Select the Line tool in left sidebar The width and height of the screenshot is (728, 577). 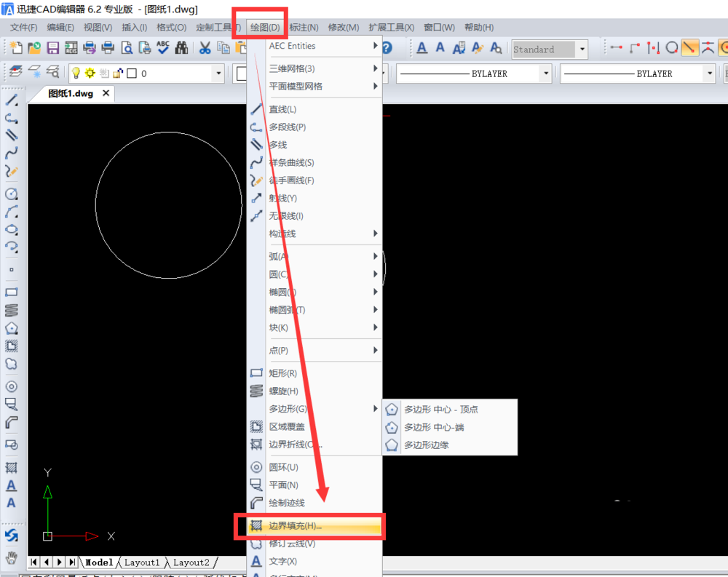11,100
